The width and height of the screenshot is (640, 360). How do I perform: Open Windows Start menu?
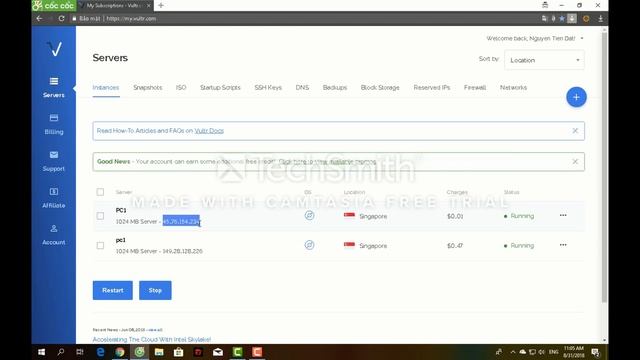41,352
